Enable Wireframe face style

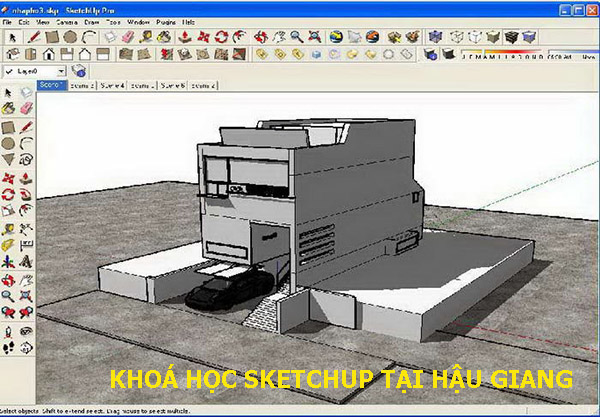tap(457, 37)
